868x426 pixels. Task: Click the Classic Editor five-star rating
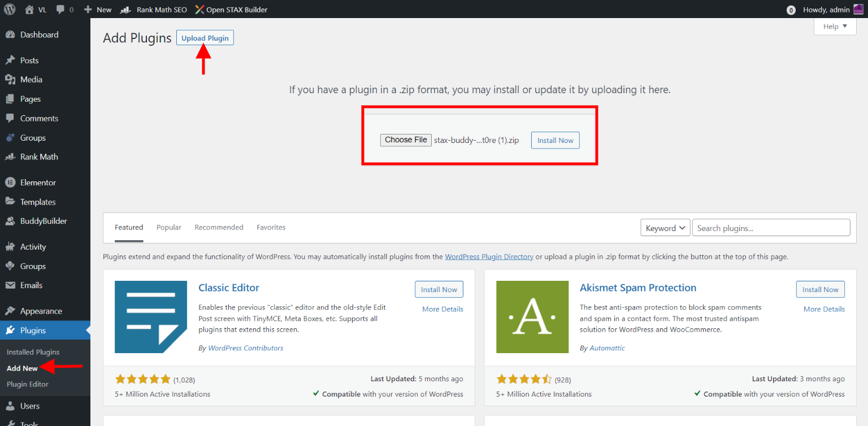[142, 379]
